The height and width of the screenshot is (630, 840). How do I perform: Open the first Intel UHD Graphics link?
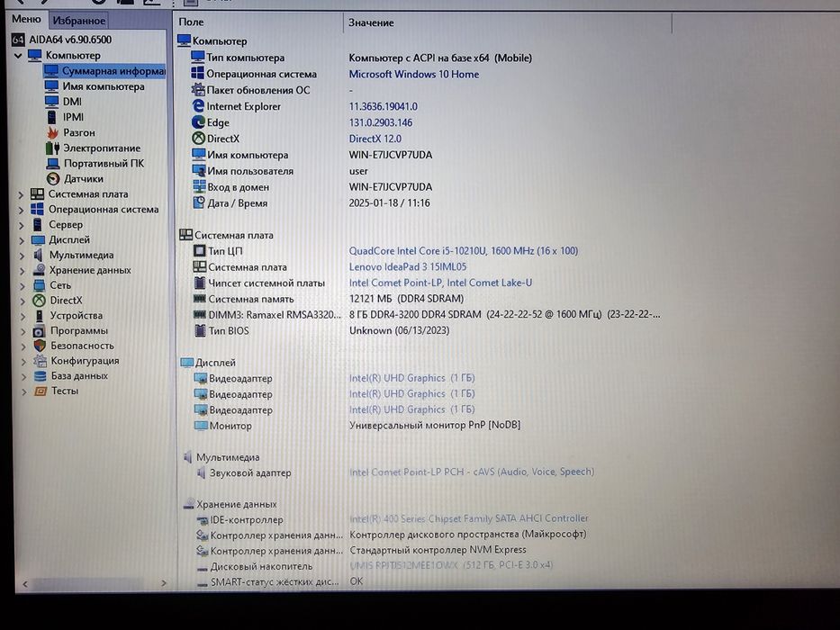point(412,378)
